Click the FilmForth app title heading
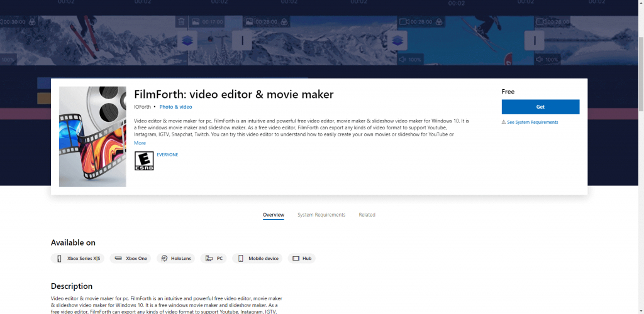Viewport: 644px width, 314px height. (234, 94)
